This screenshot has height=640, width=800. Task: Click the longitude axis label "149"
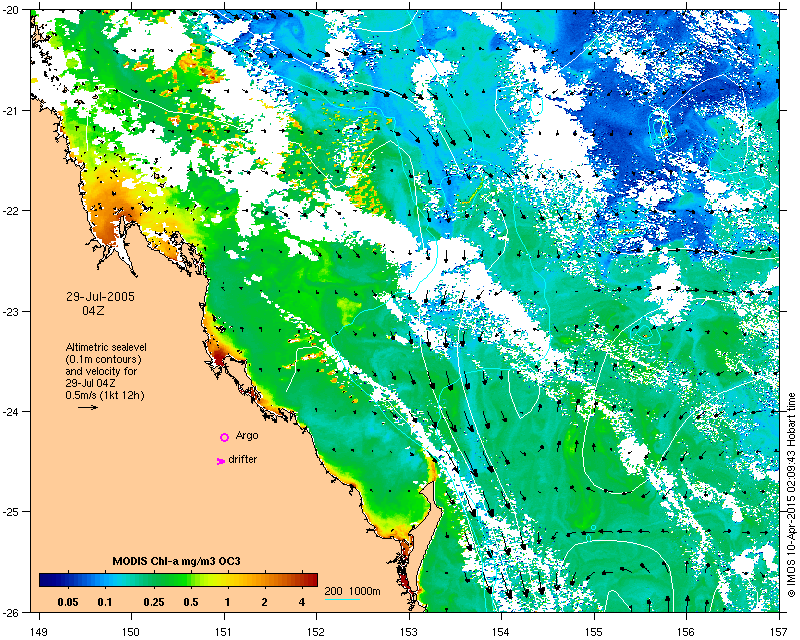39,632
